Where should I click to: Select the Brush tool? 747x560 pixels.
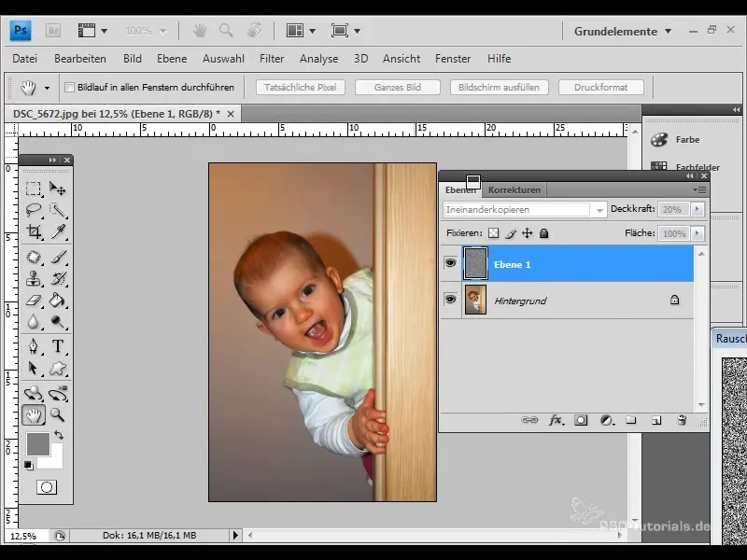(x=58, y=257)
